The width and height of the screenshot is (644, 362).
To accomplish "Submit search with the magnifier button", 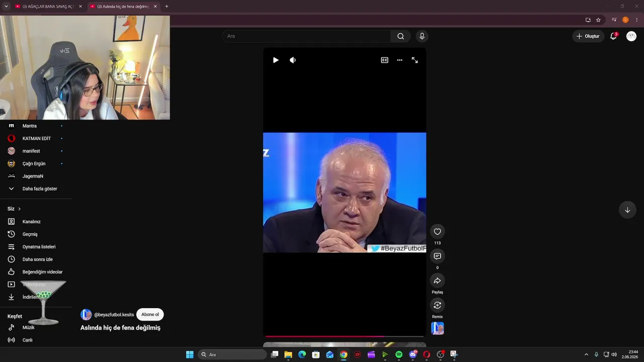I will (x=400, y=36).
